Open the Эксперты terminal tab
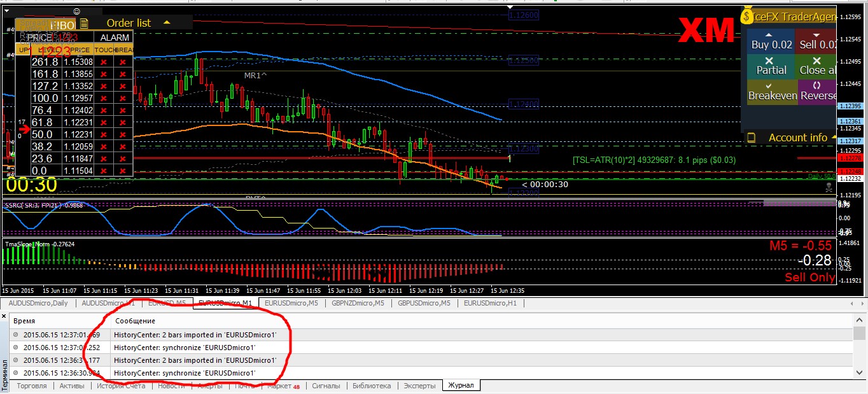Screen dimensions: 868x394 click(420, 386)
